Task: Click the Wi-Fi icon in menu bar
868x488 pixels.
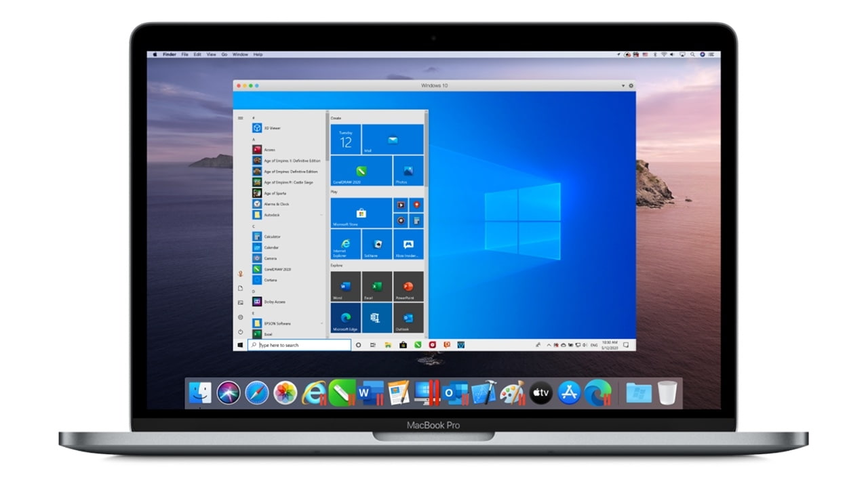Action: pyautogui.click(x=664, y=54)
